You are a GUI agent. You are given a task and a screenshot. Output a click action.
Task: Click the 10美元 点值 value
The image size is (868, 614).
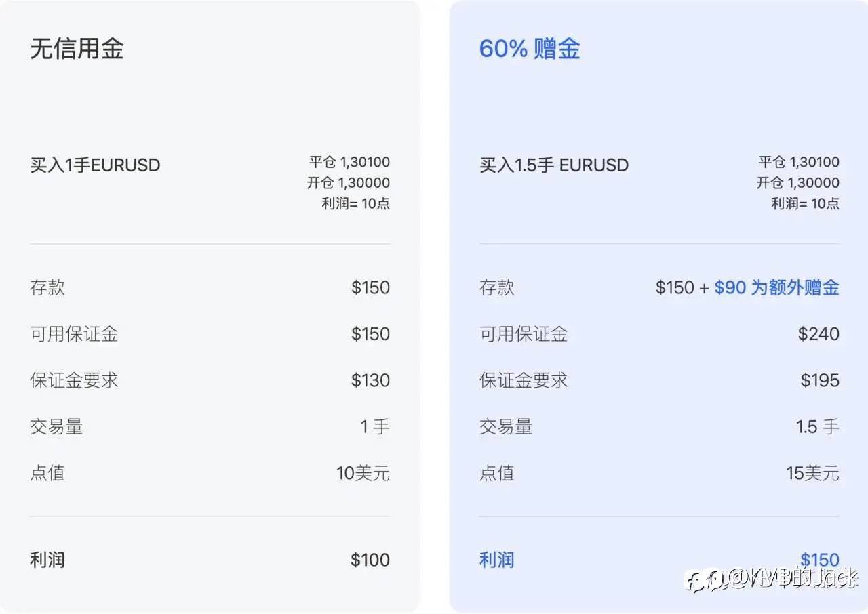(x=363, y=473)
